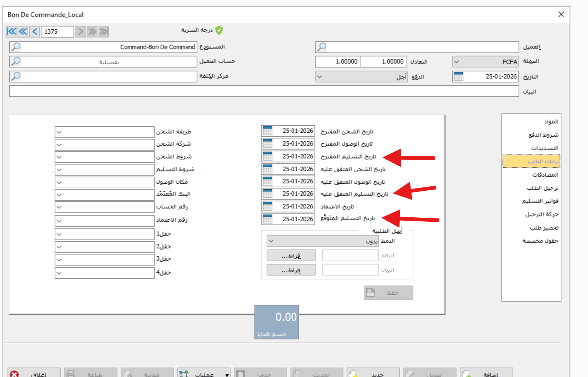Open the المواد tab in side list
588x377 pixels.
coord(551,122)
